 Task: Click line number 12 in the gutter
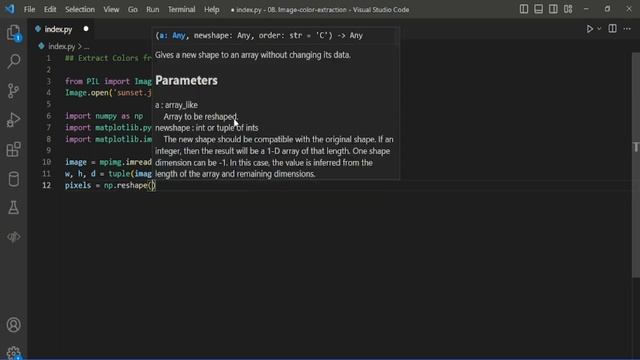[47, 185]
